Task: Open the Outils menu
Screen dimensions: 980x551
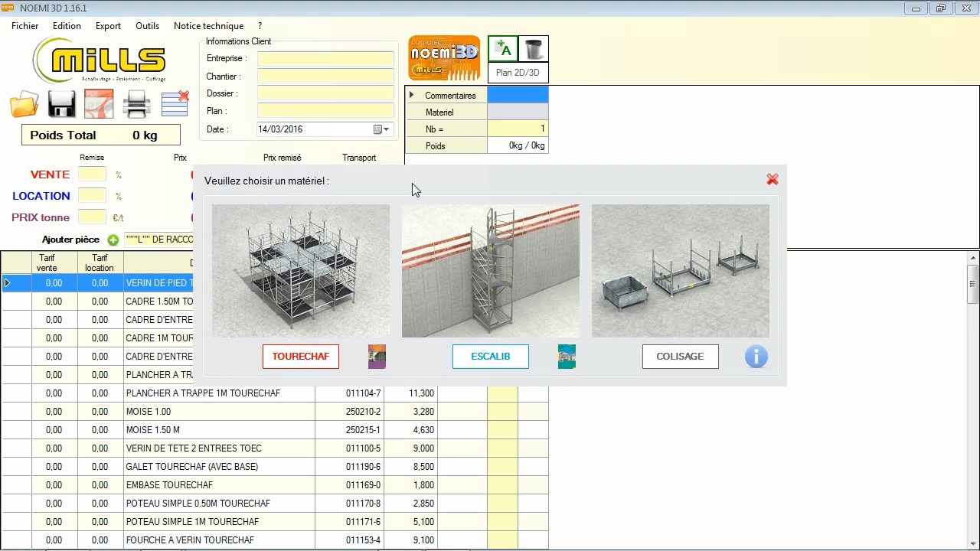Action: pos(148,26)
